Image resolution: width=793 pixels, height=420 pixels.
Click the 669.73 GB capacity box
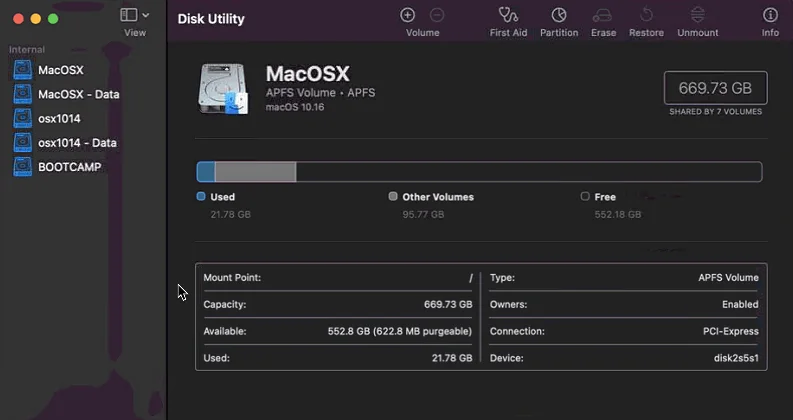[x=715, y=88]
